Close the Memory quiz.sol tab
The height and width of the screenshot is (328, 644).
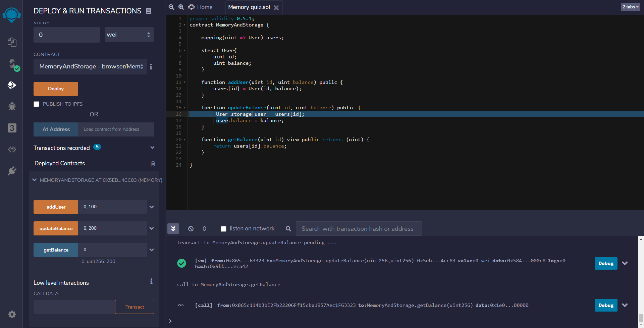[x=276, y=7]
